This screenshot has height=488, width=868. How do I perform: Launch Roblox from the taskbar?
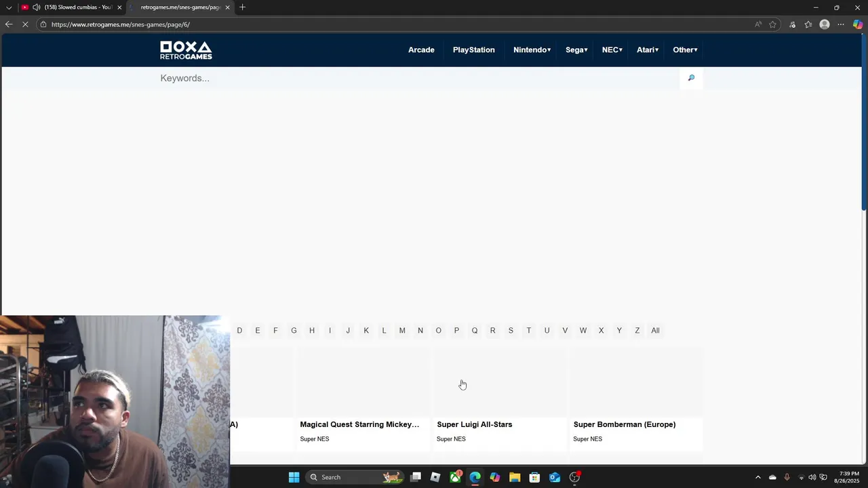pos(435,477)
